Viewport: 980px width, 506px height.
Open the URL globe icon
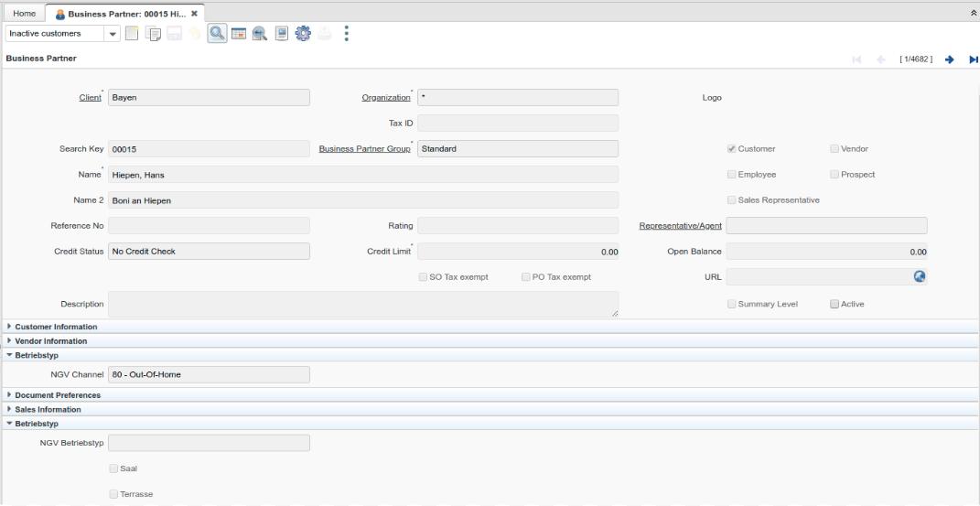[920, 276]
